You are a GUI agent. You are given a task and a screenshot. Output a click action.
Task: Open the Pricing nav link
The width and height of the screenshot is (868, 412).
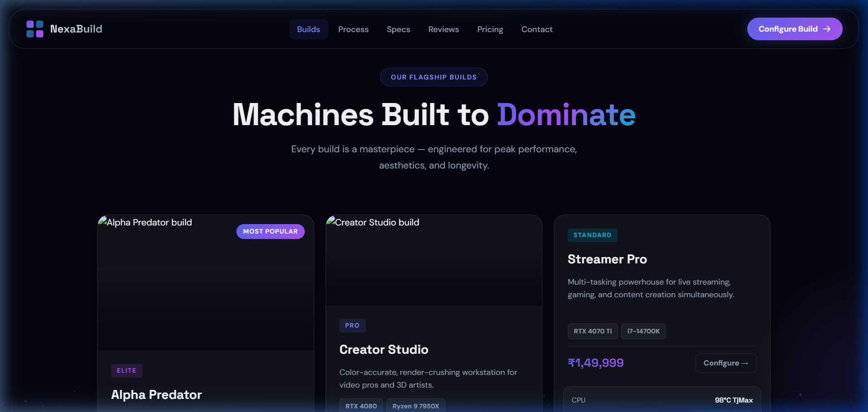(490, 29)
